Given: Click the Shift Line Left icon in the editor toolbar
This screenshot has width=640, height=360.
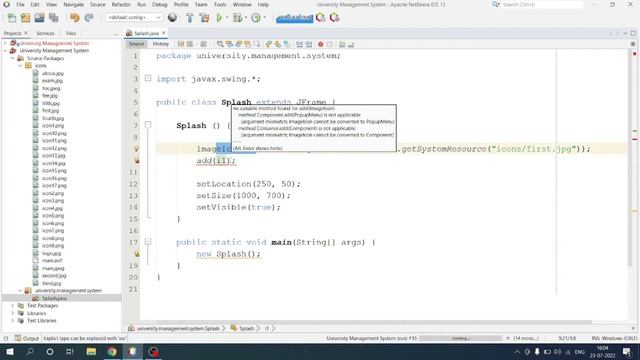Looking at the screenshot, I should 300,44.
